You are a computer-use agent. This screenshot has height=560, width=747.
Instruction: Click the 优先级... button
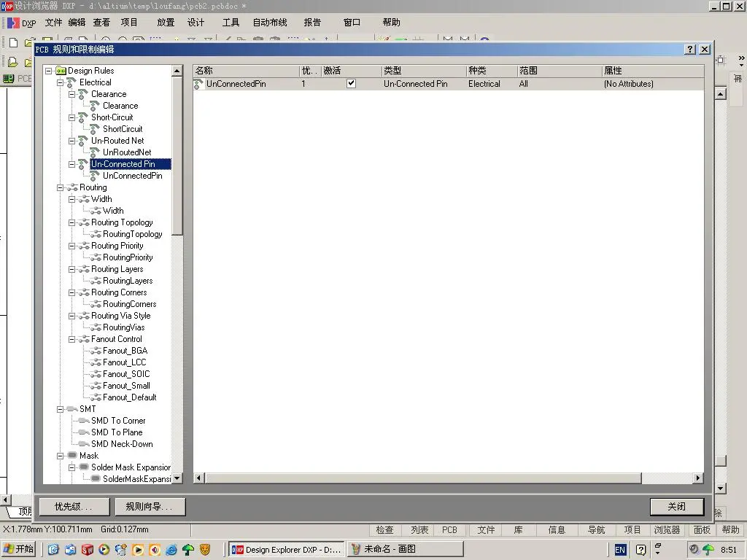tap(74, 507)
